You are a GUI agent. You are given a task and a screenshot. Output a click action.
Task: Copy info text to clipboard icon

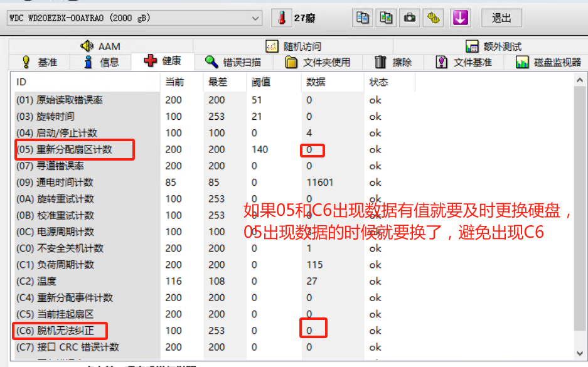tap(362, 18)
